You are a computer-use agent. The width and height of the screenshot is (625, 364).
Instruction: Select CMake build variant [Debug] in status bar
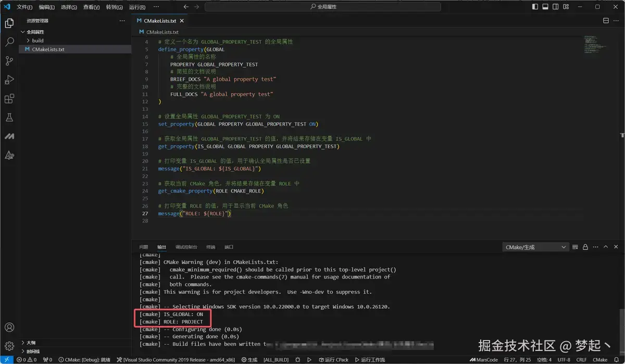[84, 360]
